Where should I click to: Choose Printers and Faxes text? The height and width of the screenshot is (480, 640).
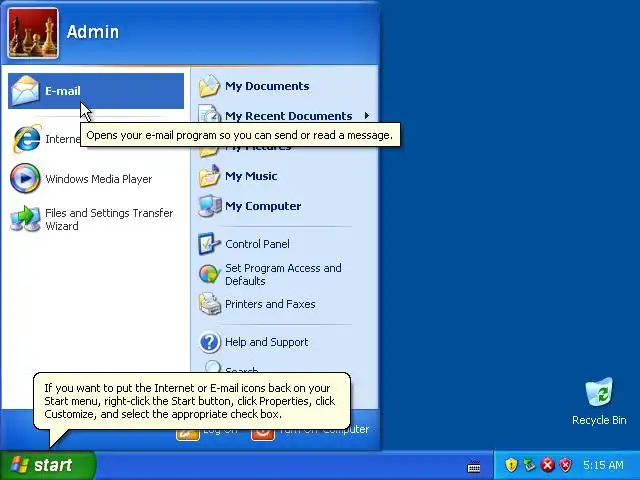270,304
